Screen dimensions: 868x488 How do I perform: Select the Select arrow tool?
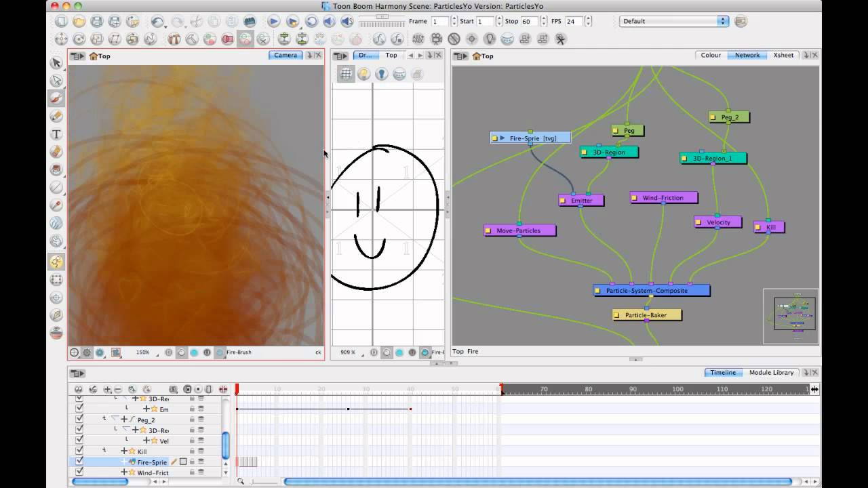tap(56, 63)
